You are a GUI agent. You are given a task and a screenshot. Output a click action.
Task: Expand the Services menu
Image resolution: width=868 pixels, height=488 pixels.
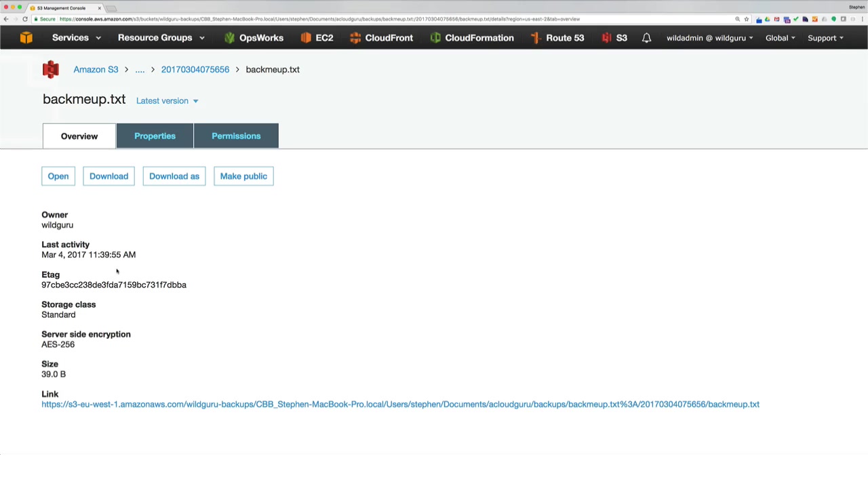(x=77, y=38)
